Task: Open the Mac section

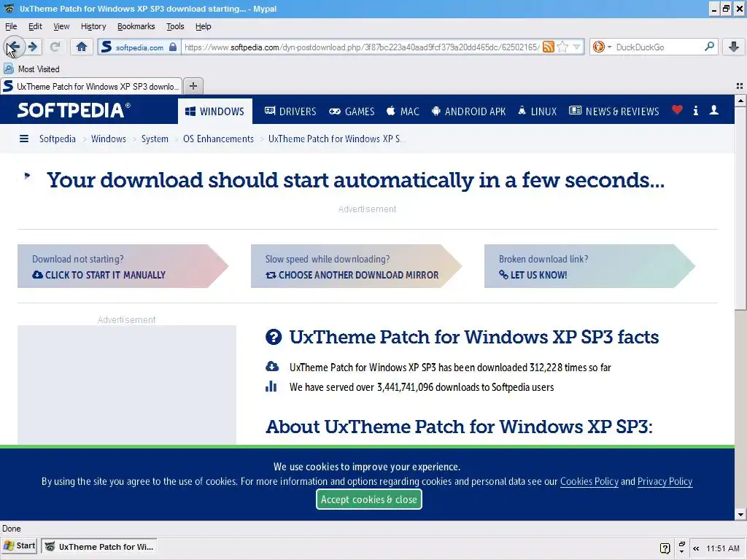Action: tap(403, 112)
